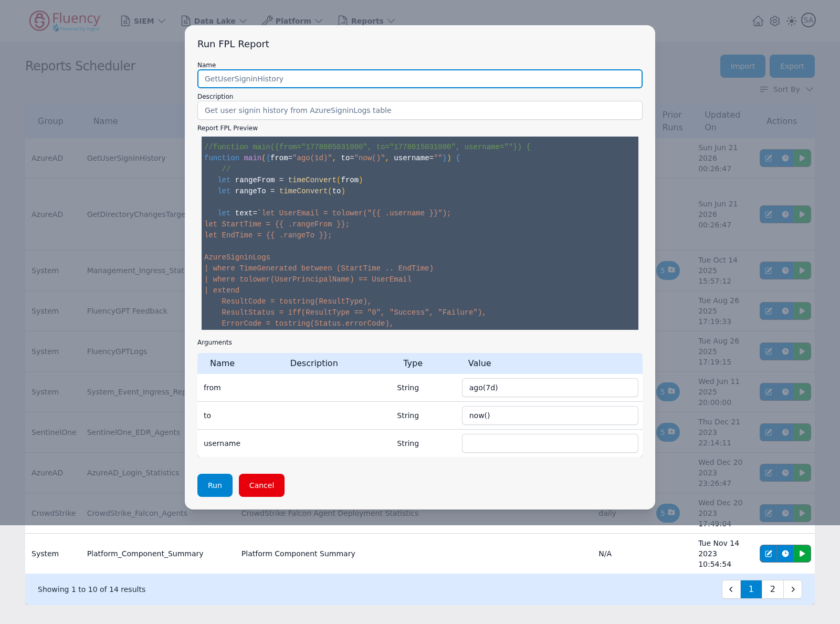The image size is (840, 624).
Task: Expand the Reports menu
Action: pos(366,21)
